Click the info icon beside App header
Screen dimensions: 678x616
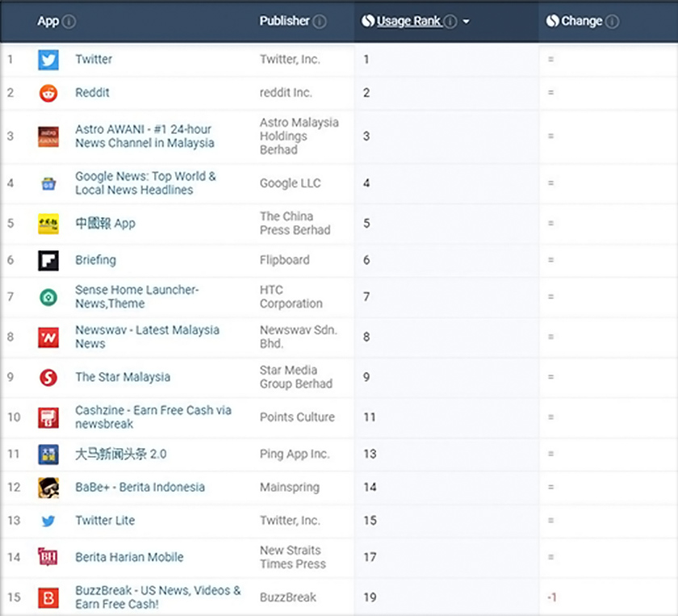[x=69, y=21]
